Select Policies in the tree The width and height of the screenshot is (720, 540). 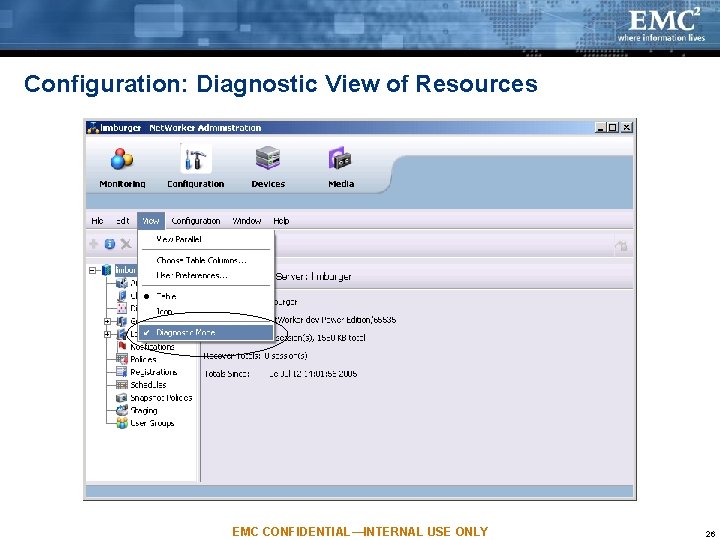[143, 360]
